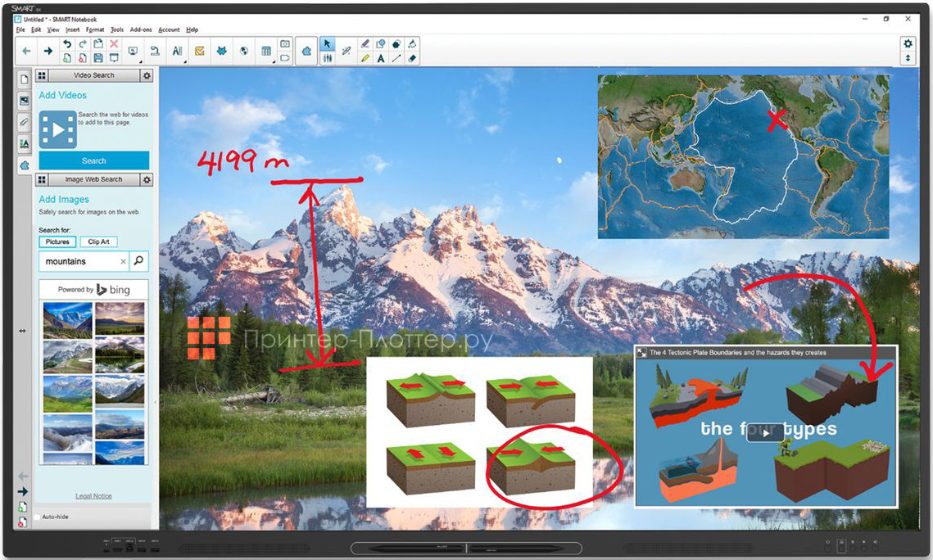Select the yellow highlighter pen swatch
The height and width of the screenshot is (560, 933).
(x=365, y=57)
